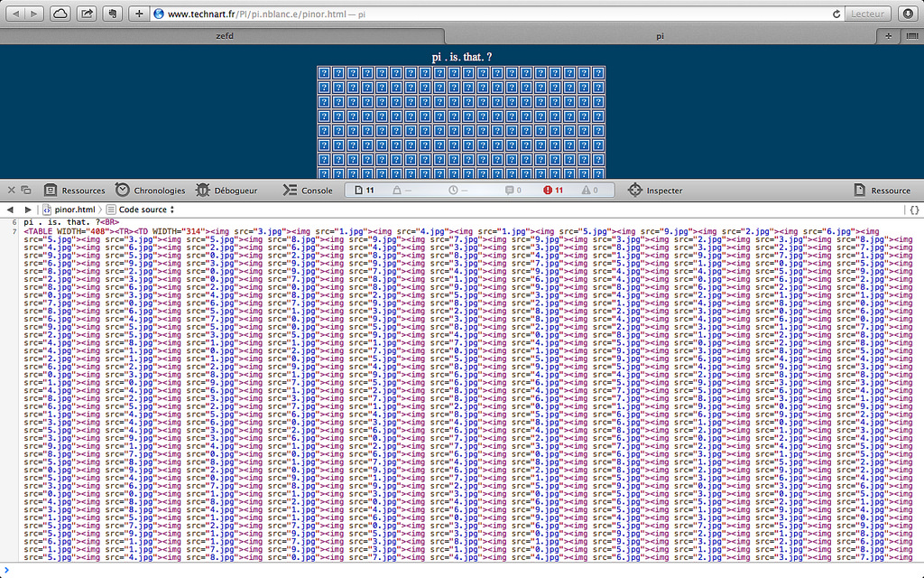Open the Chronologies panel
The width and height of the screenshot is (924, 578).
coord(150,191)
